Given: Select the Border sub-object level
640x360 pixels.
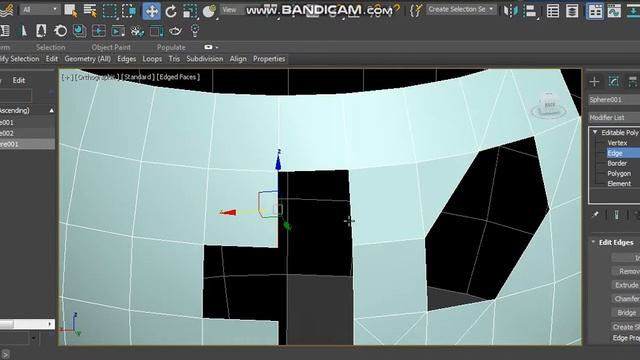Looking at the screenshot, I should point(617,163).
